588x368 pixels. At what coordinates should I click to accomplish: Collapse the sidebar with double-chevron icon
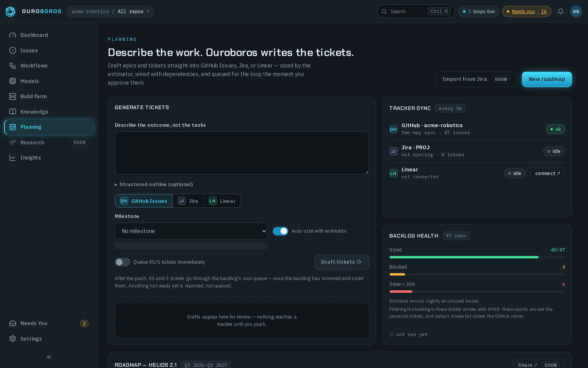(x=49, y=357)
